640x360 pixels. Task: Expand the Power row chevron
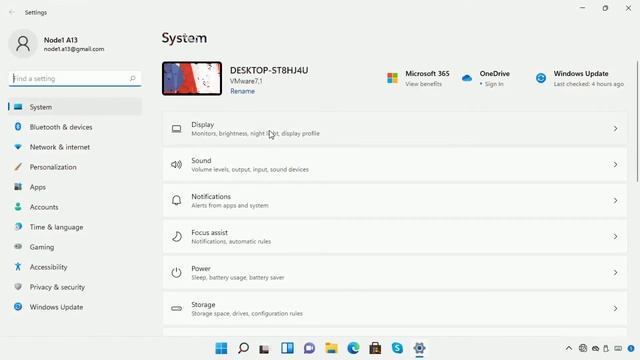coord(615,273)
